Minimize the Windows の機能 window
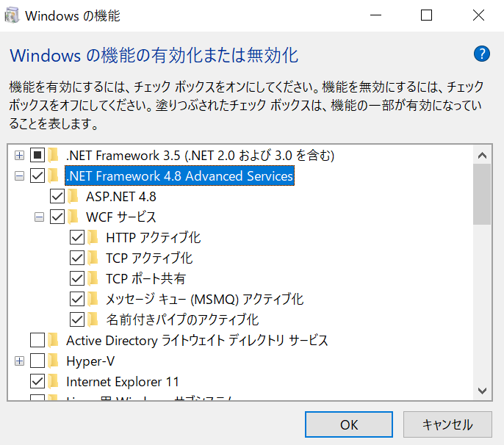The image size is (504, 445). click(x=375, y=15)
